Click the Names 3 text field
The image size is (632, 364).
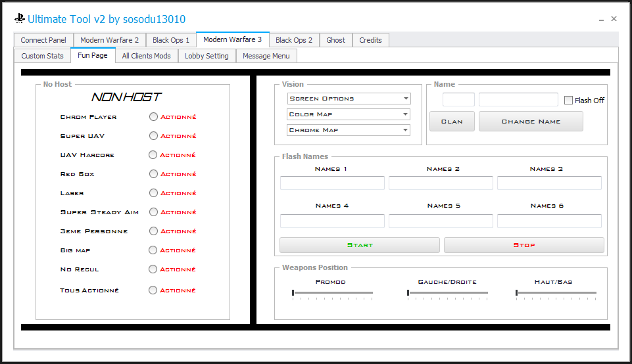click(x=549, y=183)
